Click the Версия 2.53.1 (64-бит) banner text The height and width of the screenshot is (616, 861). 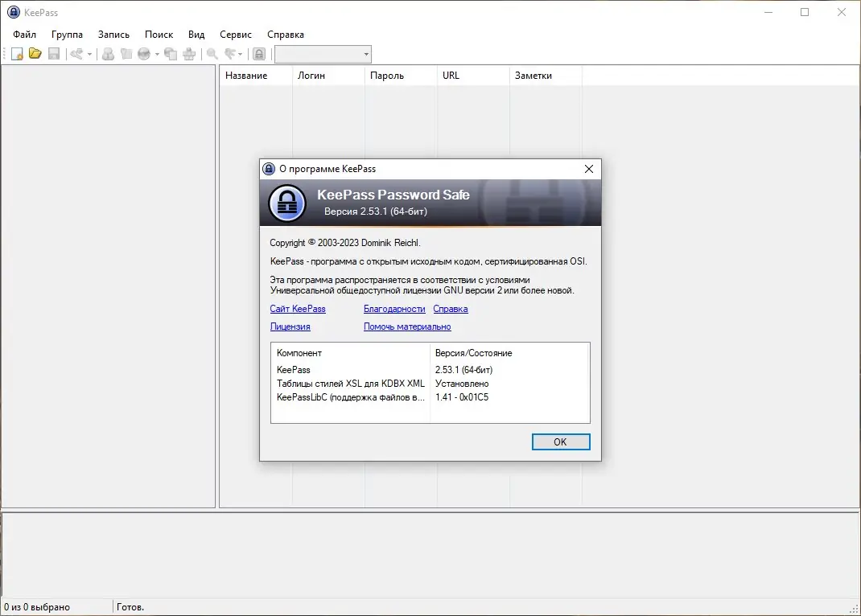(x=376, y=211)
